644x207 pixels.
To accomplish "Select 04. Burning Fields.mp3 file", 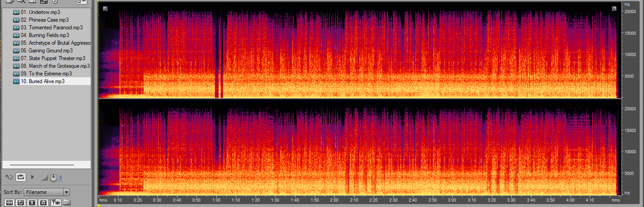I will (45, 35).
